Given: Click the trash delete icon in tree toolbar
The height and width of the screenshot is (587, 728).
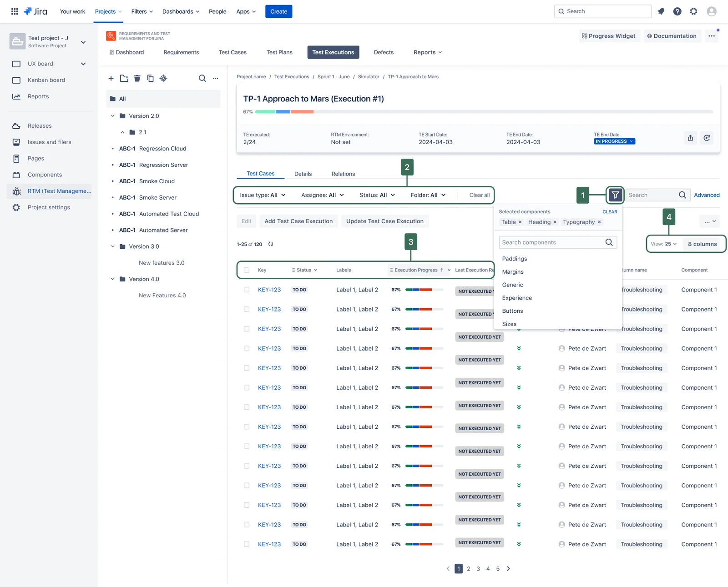Looking at the screenshot, I should pos(137,78).
